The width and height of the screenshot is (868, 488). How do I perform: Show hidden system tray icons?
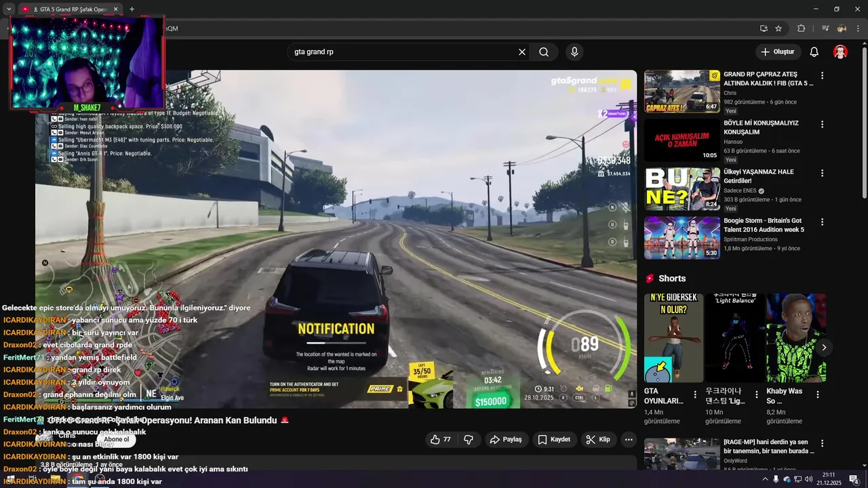point(765,479)
